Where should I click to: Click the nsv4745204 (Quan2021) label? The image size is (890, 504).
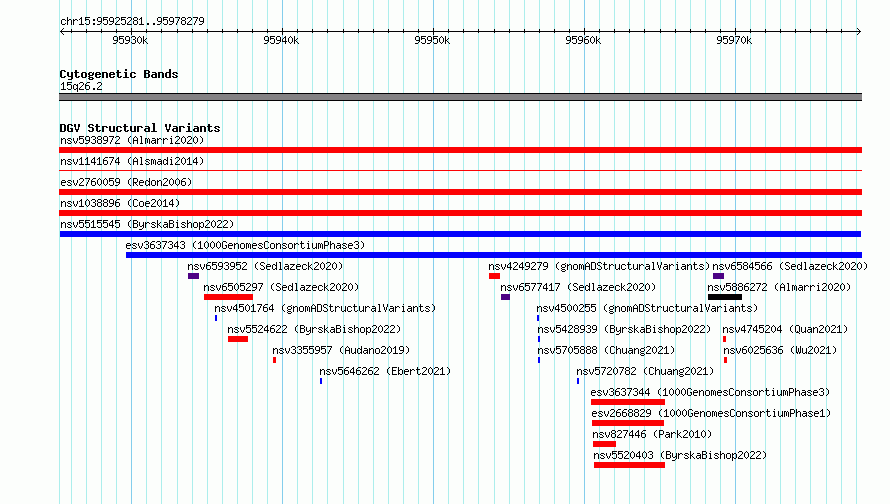click(785, 329)
